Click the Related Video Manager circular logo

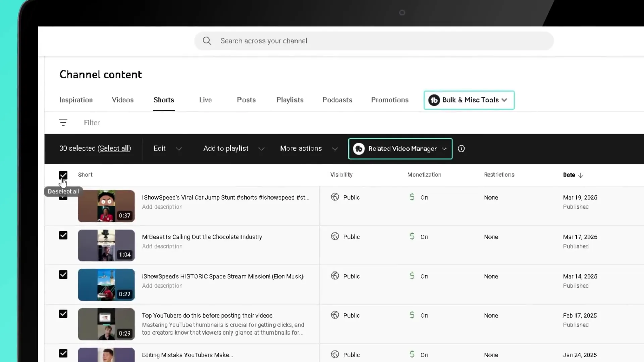359,149
